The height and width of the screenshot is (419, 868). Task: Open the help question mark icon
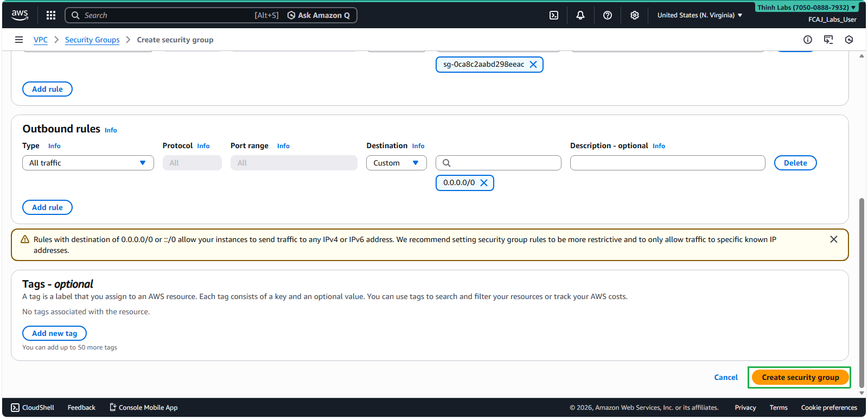tap(608, 15)
